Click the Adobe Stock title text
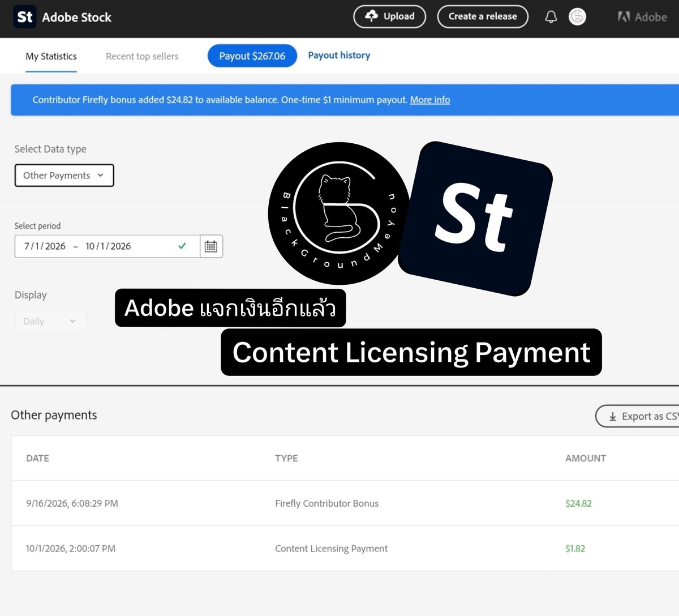 (77, 18)
